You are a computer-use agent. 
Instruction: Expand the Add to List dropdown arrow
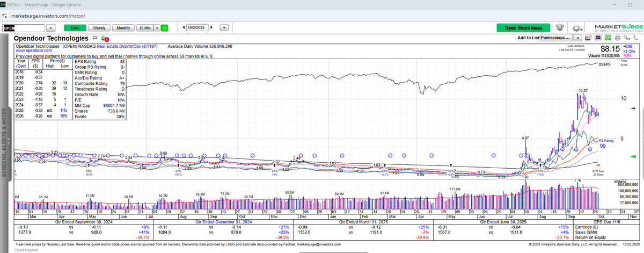pos(577,38)
